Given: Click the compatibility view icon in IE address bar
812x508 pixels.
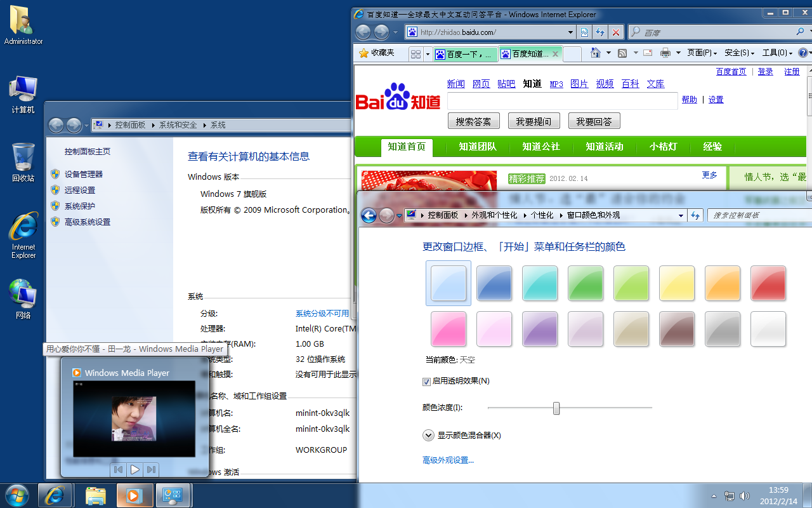Looking at the screenshot, I should (x=584, y=32).
